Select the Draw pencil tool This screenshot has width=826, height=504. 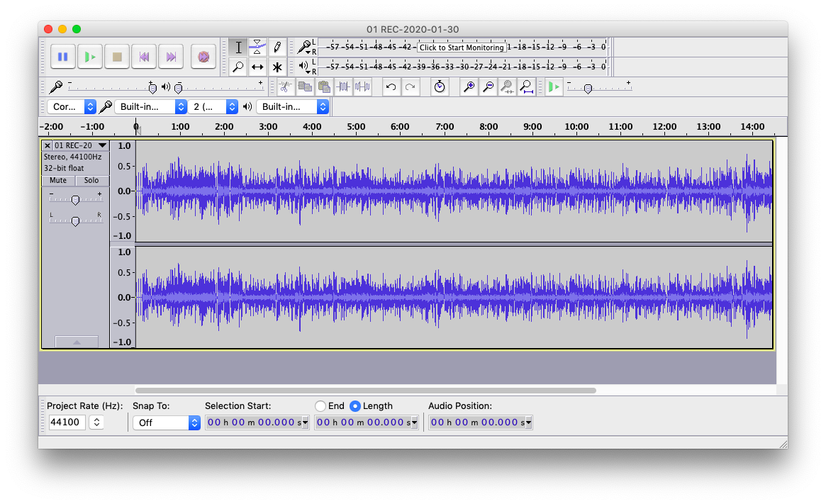pyautogui.click(x=277, y=47)
